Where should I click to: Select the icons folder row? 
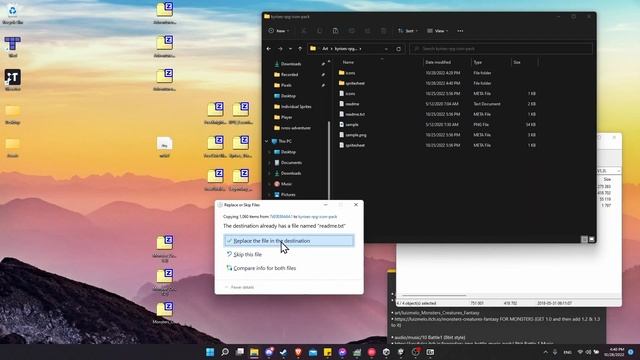click(437, 73)
